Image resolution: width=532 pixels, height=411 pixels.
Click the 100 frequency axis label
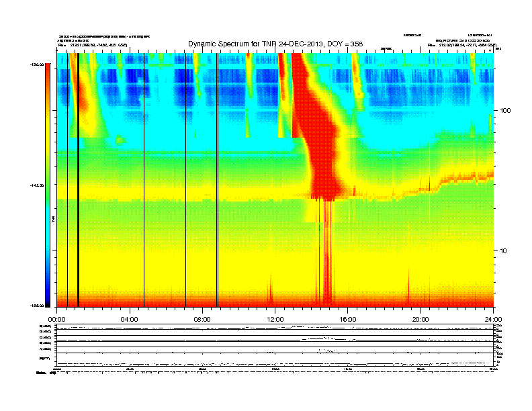pos(505,111)
